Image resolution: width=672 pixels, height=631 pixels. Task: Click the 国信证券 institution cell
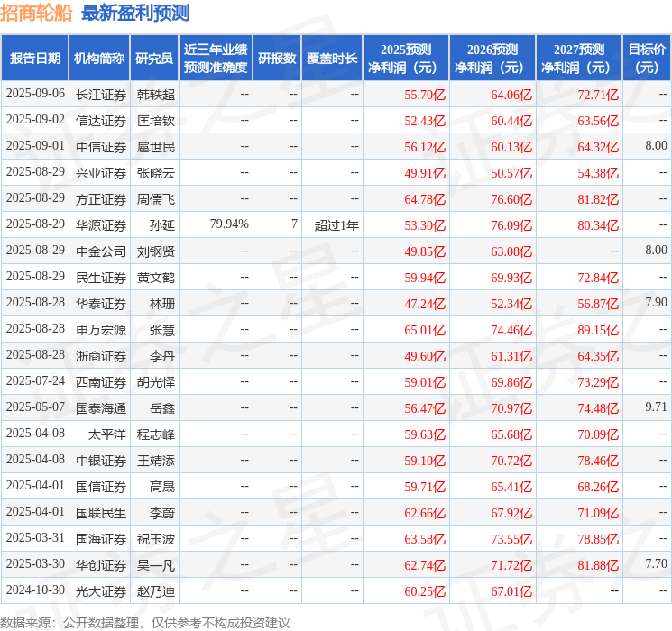pos(101,487)
